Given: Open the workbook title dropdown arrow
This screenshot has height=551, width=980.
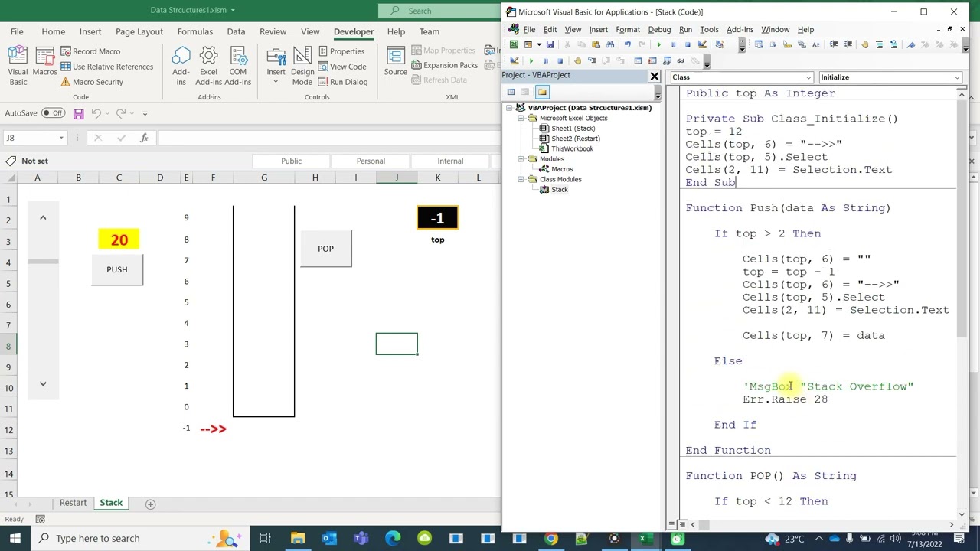Looking at the screenshot, I should (233, 11).
